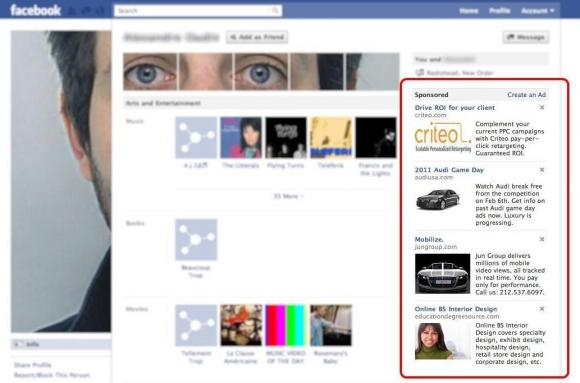Open the Beaucoup Trop book placeholder icon
Screen dimensions: 580x383
click(x=196, y=239)
